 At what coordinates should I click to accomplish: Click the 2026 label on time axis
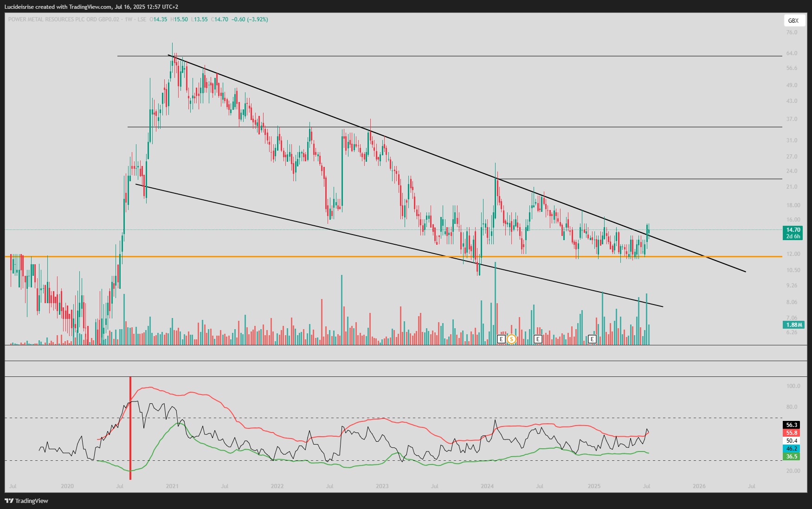click(x=699, y=486)
